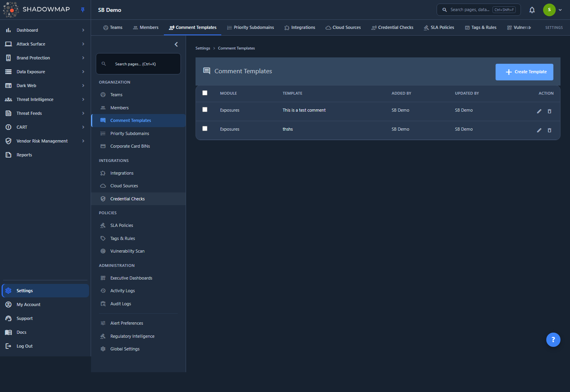Screen dimensions: 570x392
Task: Expand the Threat Intelligence section
Action: 45,99
